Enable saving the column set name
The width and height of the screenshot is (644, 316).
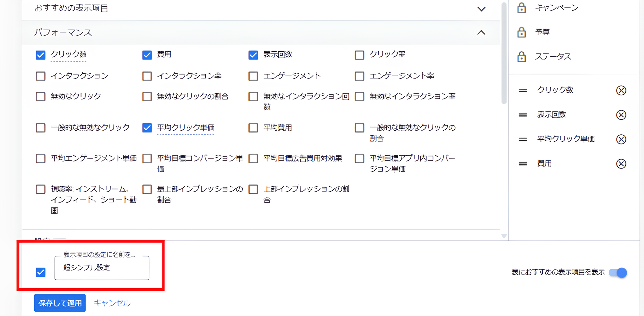(40, 272)
